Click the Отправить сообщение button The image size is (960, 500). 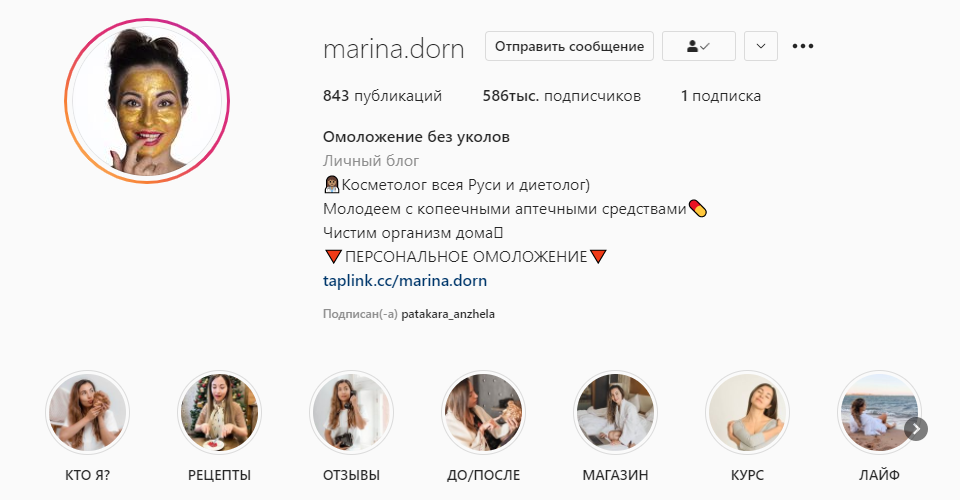click(569, 46)
